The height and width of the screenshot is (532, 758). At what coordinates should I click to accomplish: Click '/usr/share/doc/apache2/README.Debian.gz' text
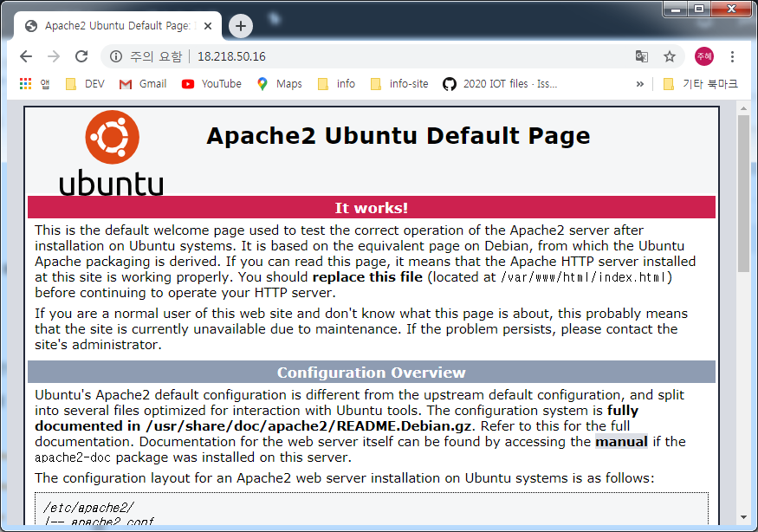coord(308,426)
